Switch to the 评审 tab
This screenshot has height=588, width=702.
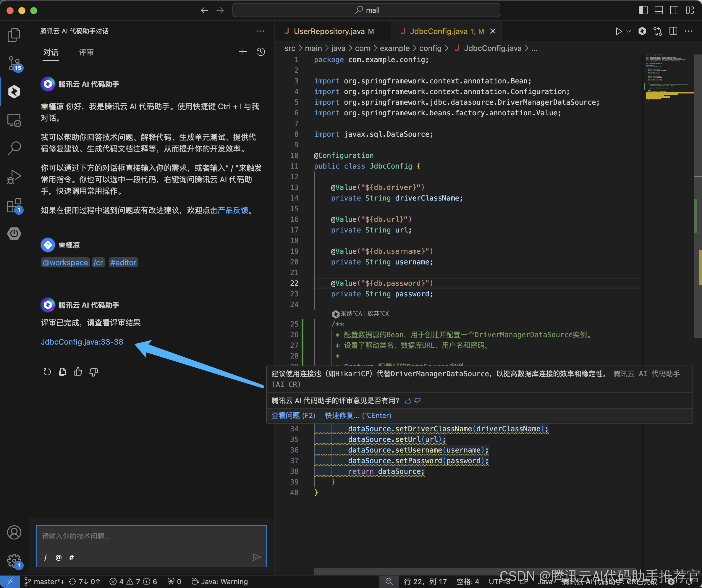point(86,52)
